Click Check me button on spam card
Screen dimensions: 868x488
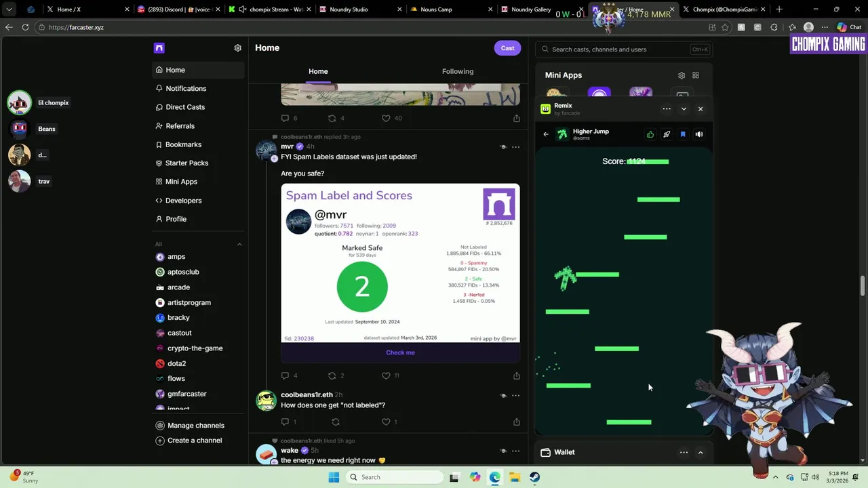(x=400, y=352)
